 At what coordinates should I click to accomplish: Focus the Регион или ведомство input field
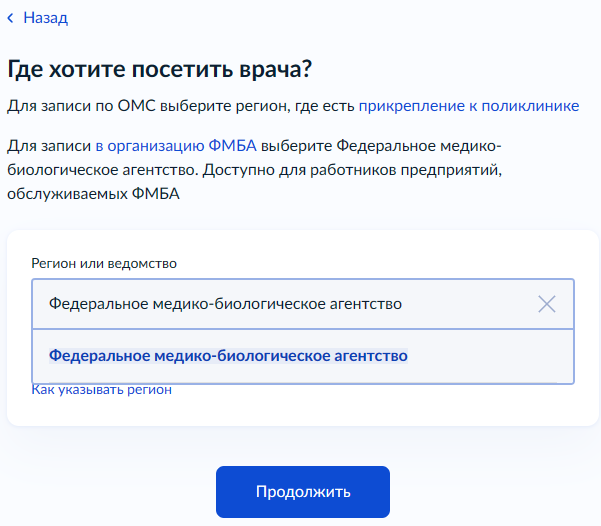coord(303,304)
